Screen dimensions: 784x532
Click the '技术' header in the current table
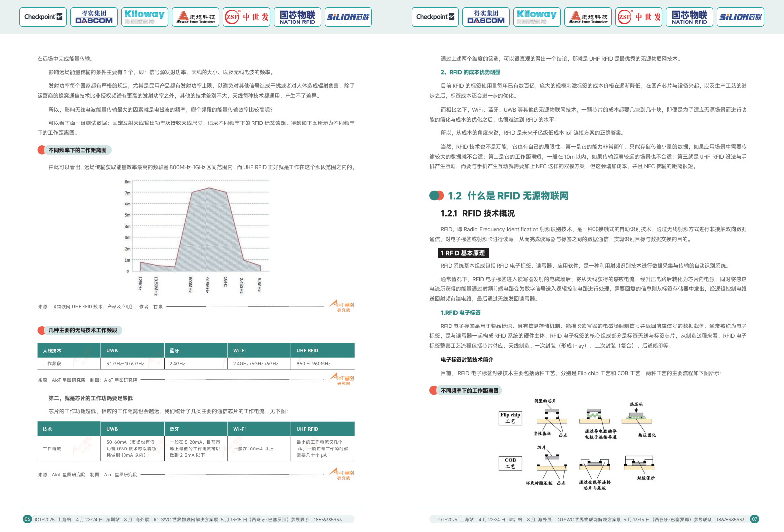coord(69,429)
